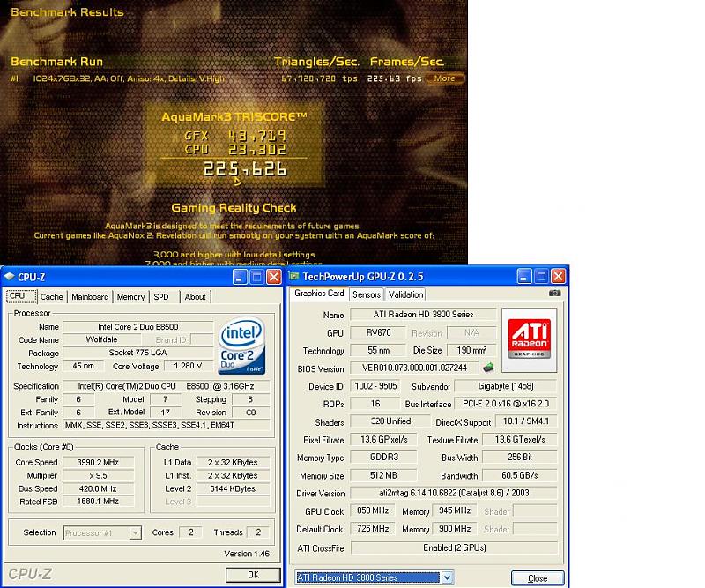The width and height of the screenshot is (705, 588).
Task: Click the total score 225,626
Action: point(245,169)
